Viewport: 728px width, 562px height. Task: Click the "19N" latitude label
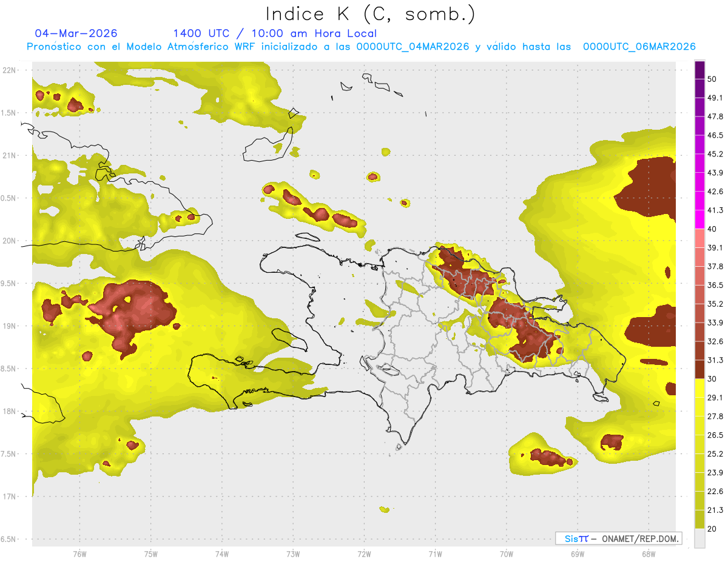9,326
